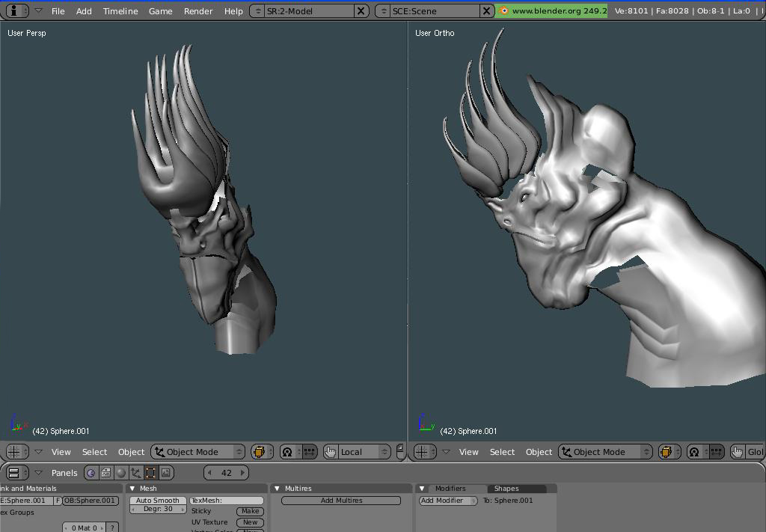Screen dimensions: 766x532
Task: Open the Object context axes icon
Action: [136, 473]
